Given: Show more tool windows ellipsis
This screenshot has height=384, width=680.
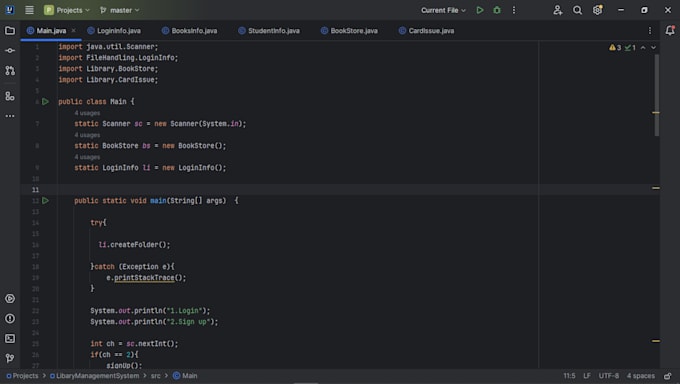Looking at the screenshot, I should pyautogui.click(x=10, y=116).
